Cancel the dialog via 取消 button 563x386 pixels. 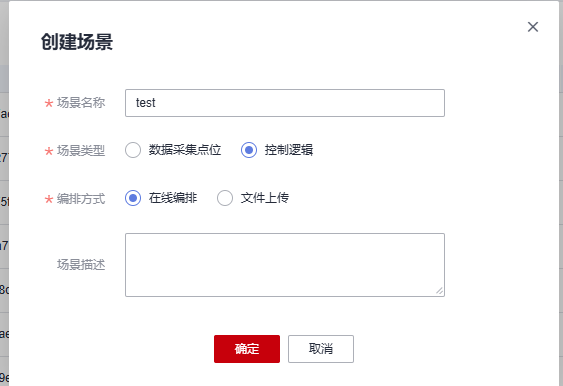[x=321, y=349]
